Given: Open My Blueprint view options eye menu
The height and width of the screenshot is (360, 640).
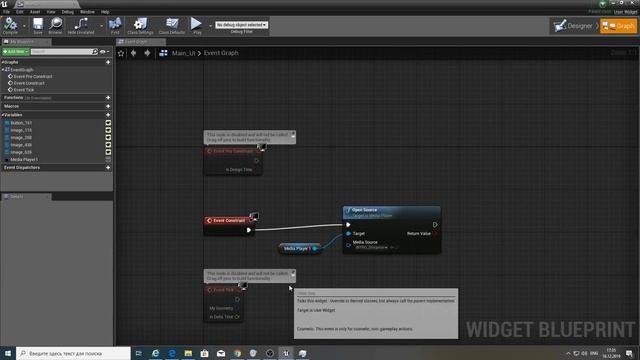Looking at the screenshot, I should [x=104, y=52].
